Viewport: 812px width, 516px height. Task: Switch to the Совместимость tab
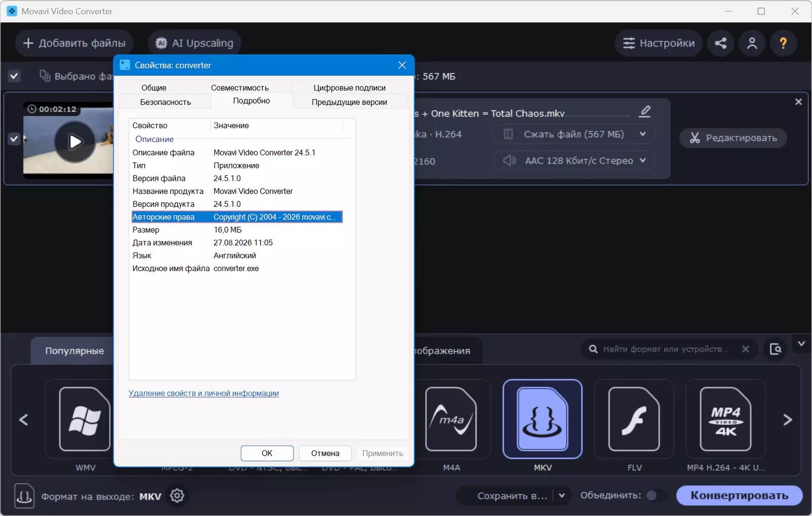pyautogui.click(x=240, y=88)
